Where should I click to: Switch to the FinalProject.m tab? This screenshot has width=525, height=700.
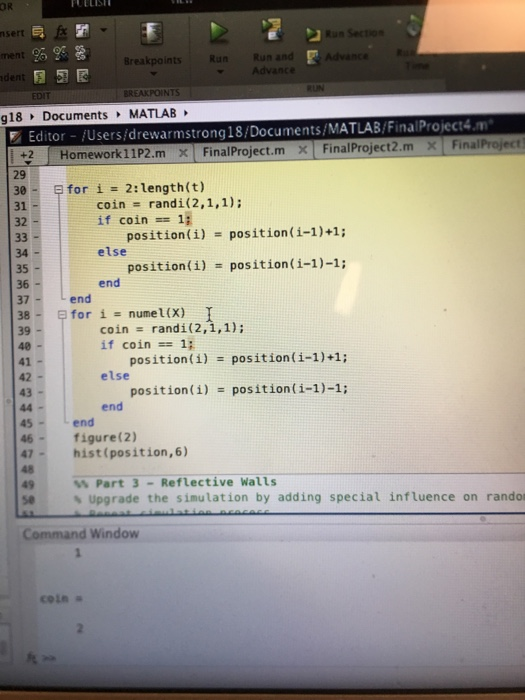click(243, 151)
